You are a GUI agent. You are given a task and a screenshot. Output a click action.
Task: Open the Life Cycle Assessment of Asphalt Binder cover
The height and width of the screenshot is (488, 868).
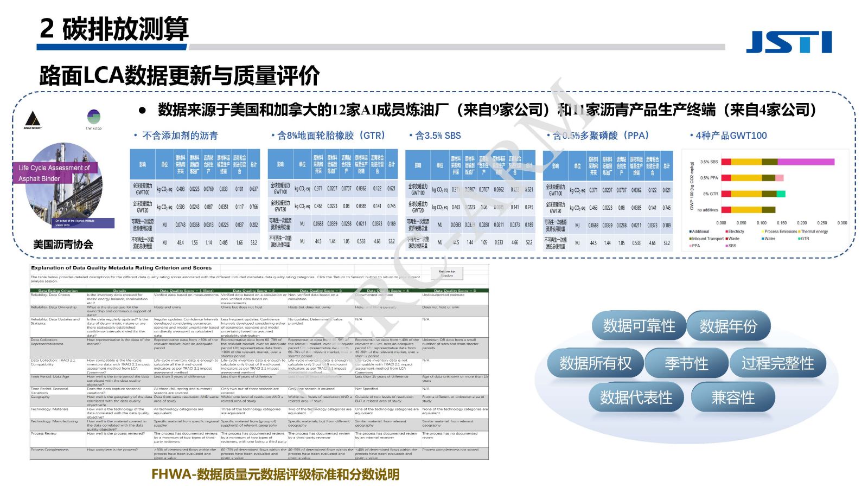64,187
